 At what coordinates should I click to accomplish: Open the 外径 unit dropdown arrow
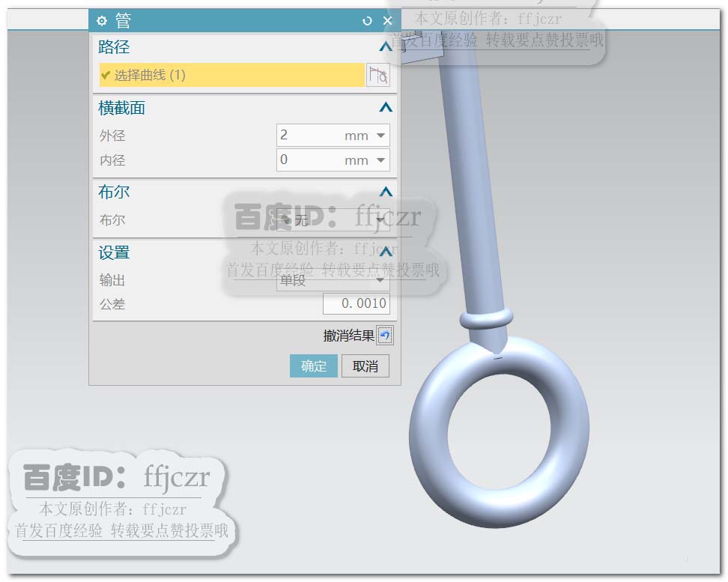(x=380, y=136)
